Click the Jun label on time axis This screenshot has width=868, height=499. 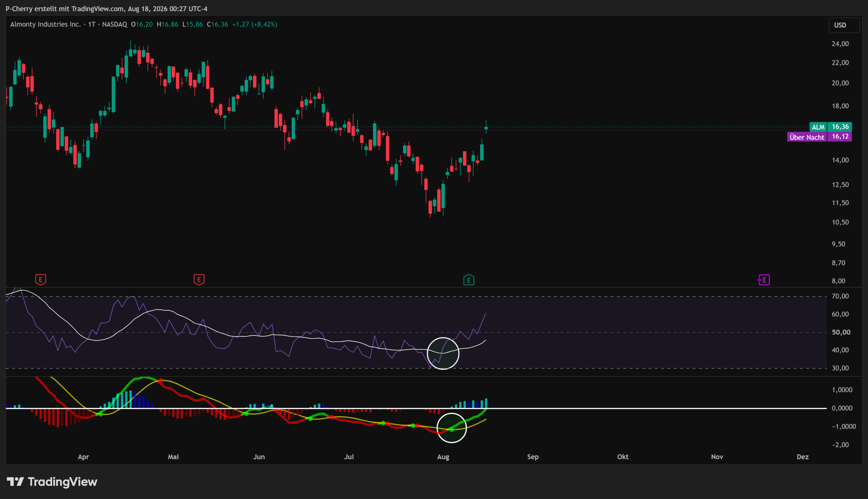[259, 457]
